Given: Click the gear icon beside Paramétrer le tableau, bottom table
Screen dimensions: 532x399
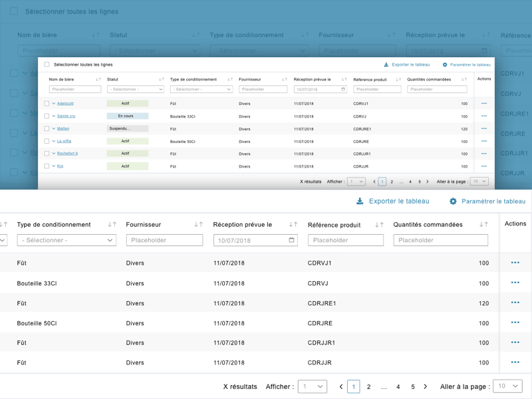Looking at the screenshot, I should pyautogui.click(x=453, y=201).
